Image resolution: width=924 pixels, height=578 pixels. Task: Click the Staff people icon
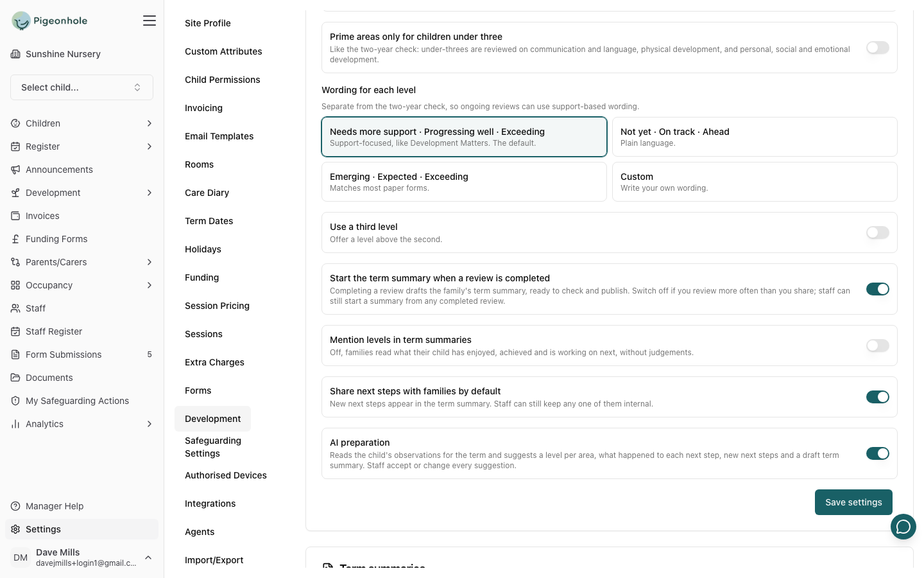15,308
